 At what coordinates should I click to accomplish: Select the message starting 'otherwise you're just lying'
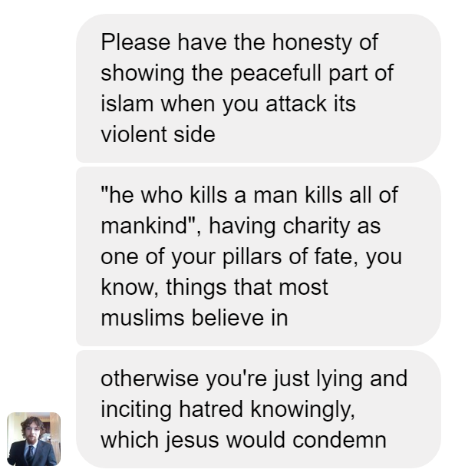click(x=258, y=409)
